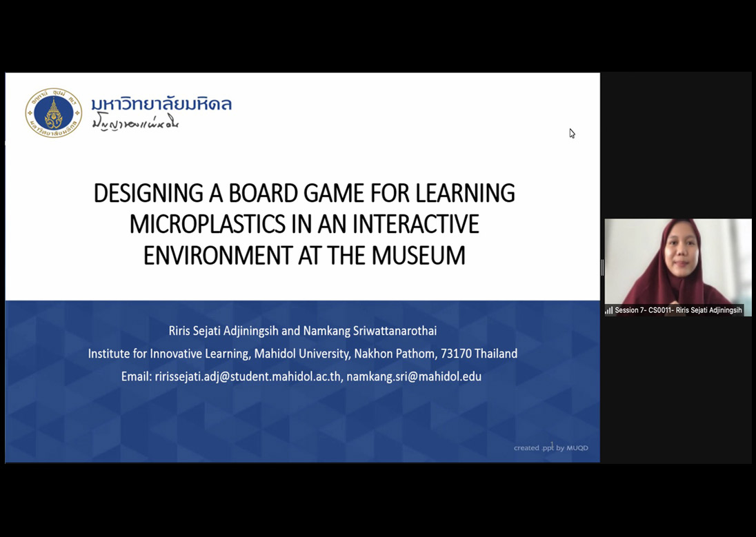Click the signal strength bars icon
756x537 pixels.
pyautogui.click(x=608, y=310)
